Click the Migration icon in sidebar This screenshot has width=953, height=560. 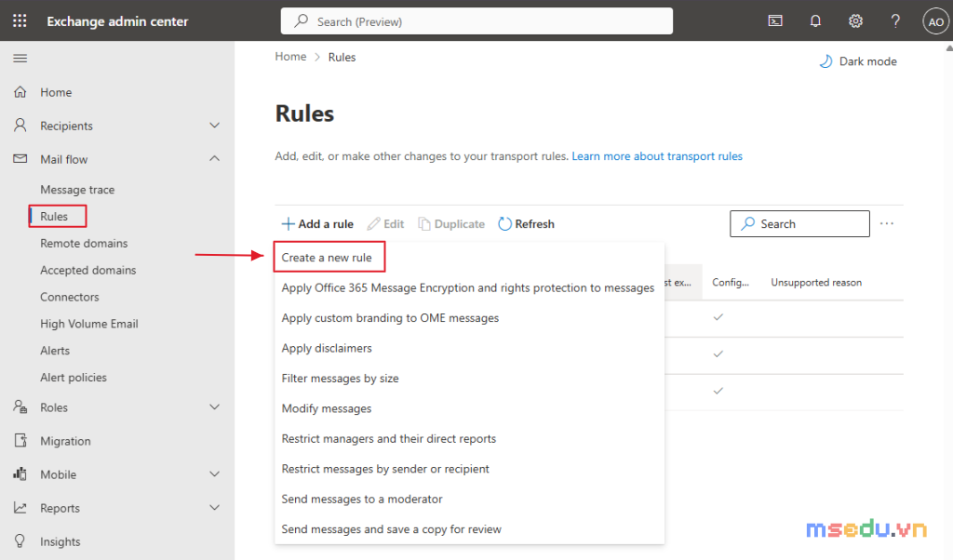point(20,440)
